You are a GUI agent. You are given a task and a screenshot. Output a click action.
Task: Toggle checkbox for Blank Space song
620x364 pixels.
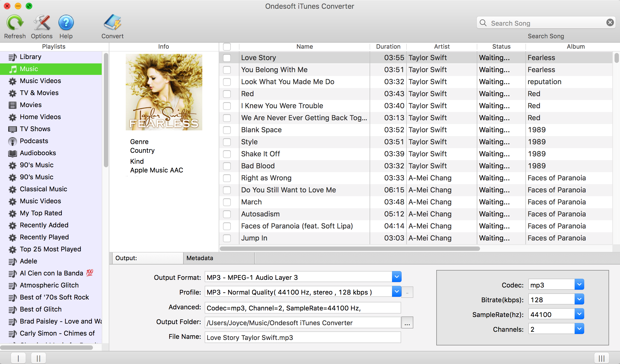227,129
